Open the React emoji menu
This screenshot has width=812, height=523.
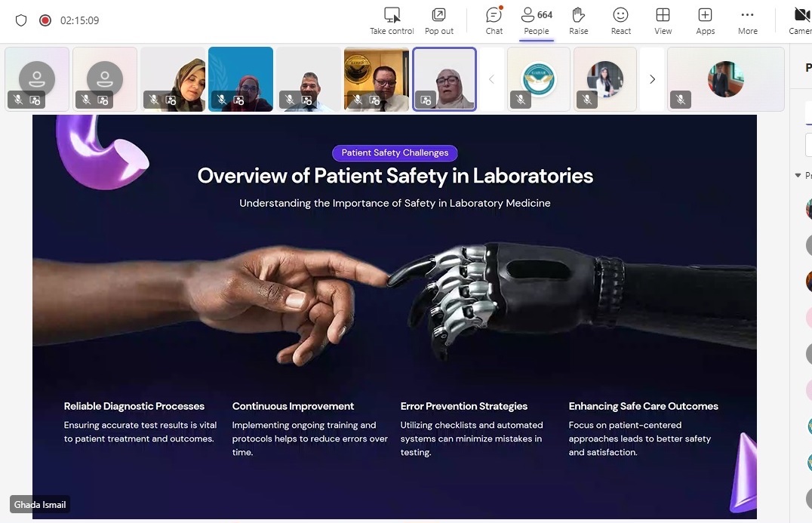tap(620, 20)
